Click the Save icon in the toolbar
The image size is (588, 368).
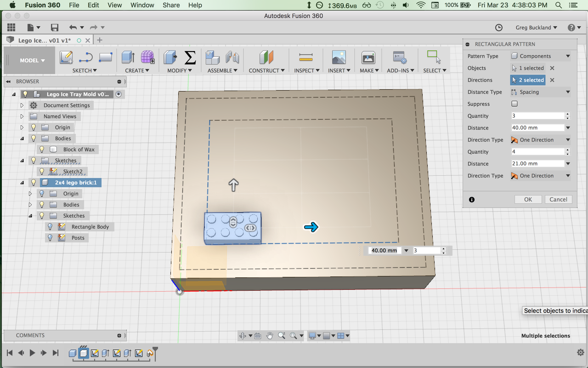[54, 27]
